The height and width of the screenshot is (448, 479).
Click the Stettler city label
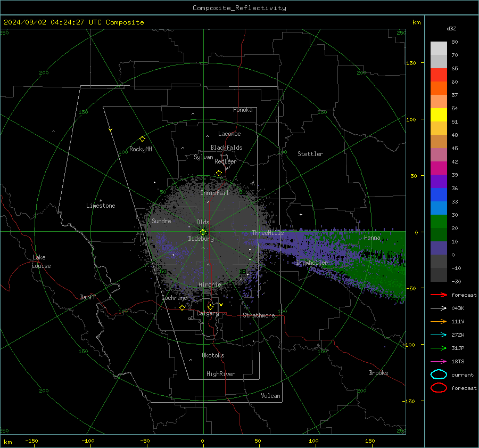click(x=310, y=154)
